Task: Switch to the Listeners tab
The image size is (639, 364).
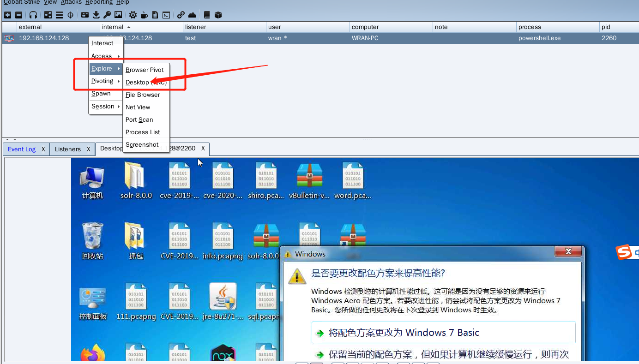Action: point(68,149)
